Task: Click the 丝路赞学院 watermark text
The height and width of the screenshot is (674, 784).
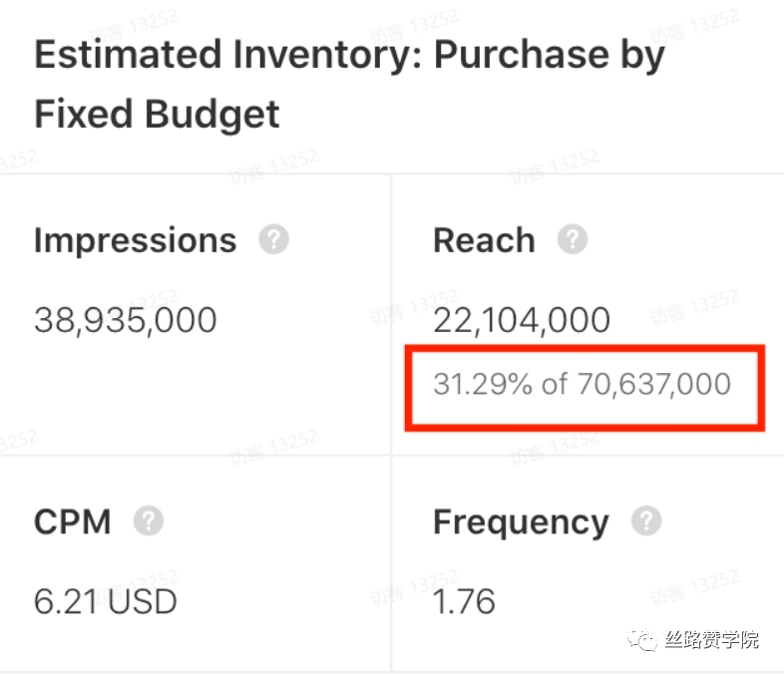Action: click(712, 640)
